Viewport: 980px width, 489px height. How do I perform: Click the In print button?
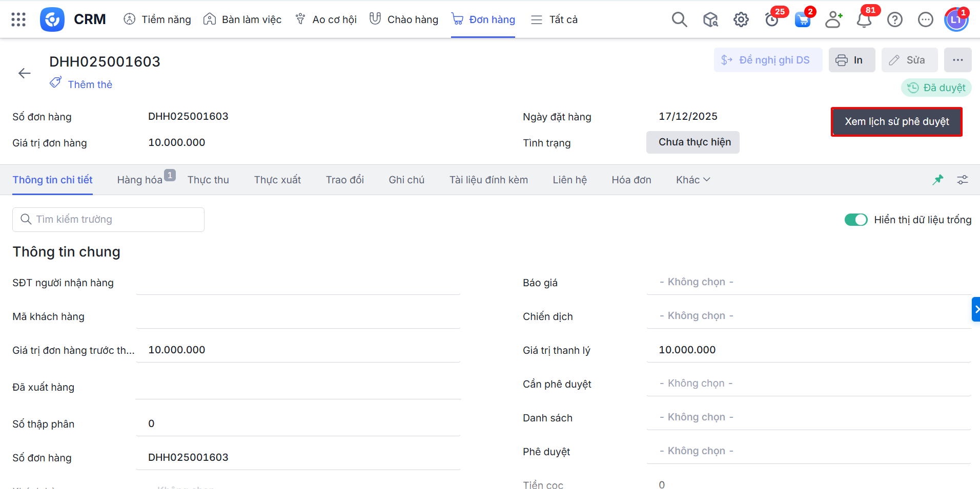[851, 60]
